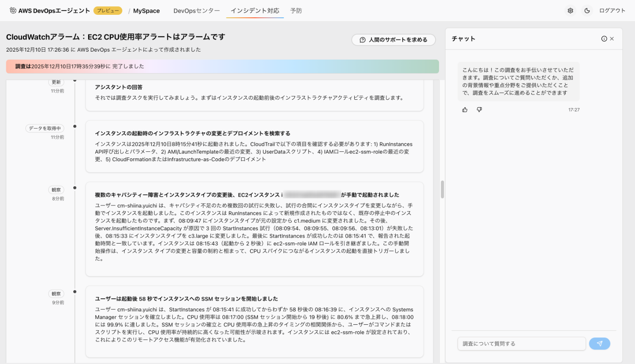Click the investigation completed status banner
The image size is (635, 364).
point(222,66)
